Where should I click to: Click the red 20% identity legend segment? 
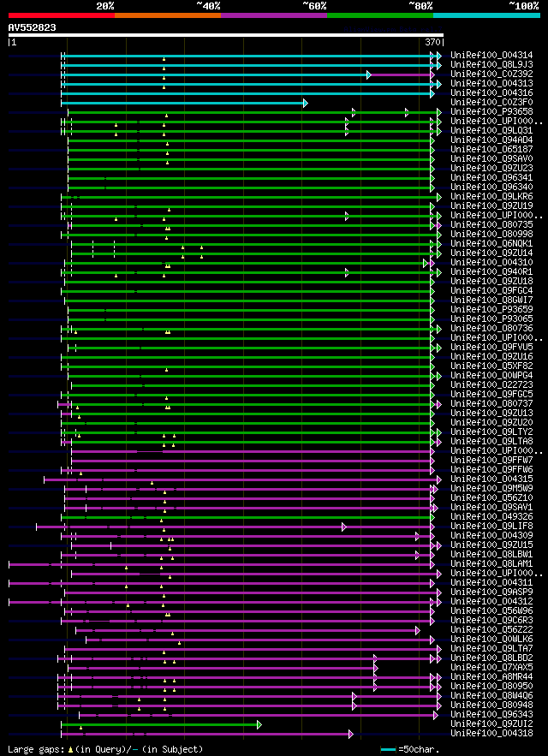(62, 15)
